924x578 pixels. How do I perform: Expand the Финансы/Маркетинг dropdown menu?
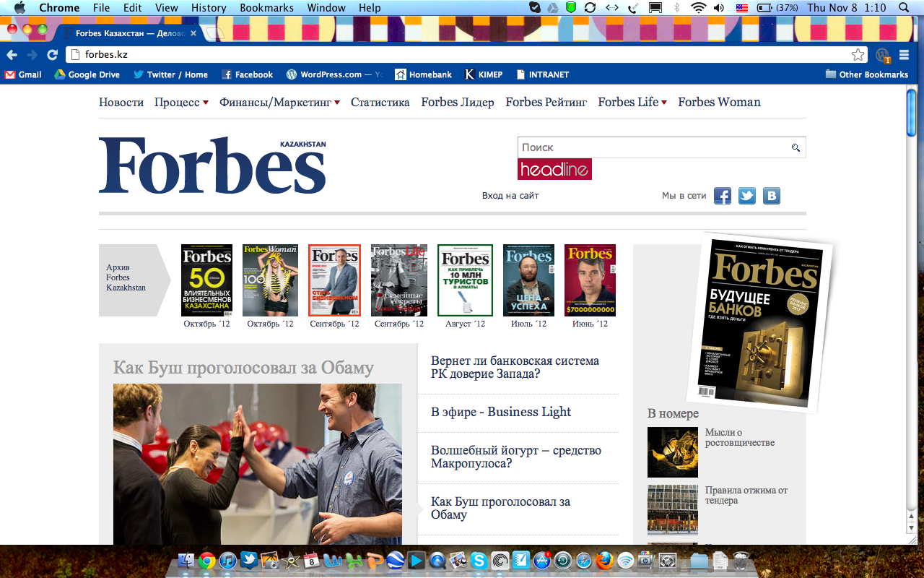pos(279,103)
